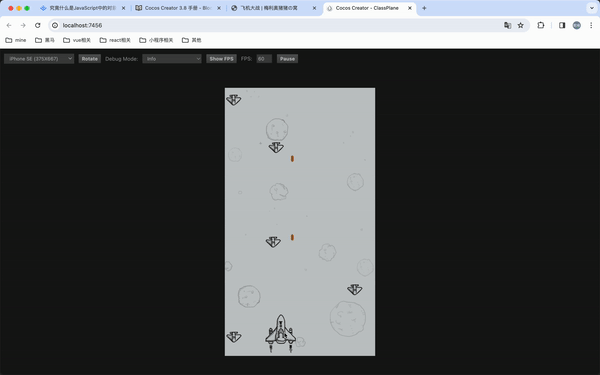Click the user profile avatar
The width and height of the screenshot is (600, 375).
577,25
